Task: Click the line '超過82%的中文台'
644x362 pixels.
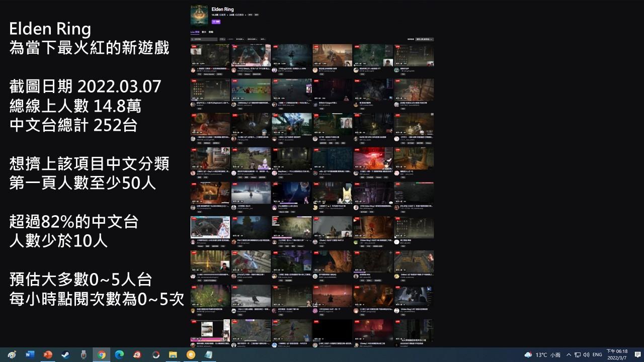Action: 74,221
